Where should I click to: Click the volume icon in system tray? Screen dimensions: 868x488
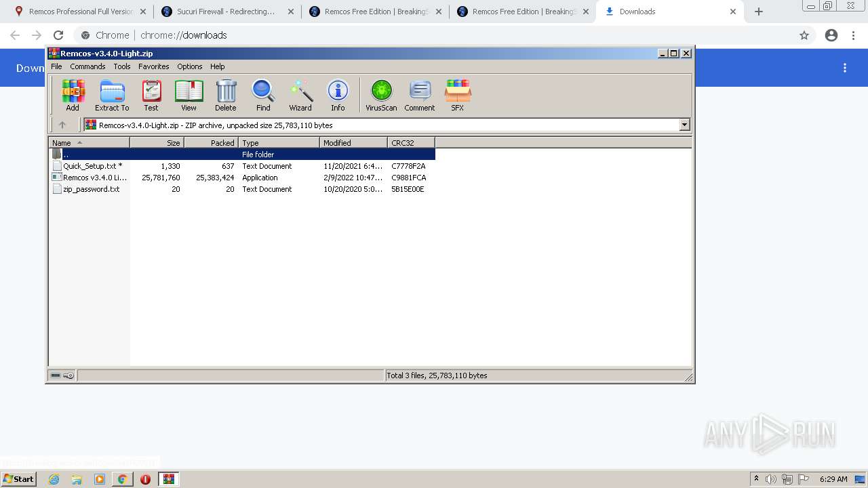coord(771,479)
